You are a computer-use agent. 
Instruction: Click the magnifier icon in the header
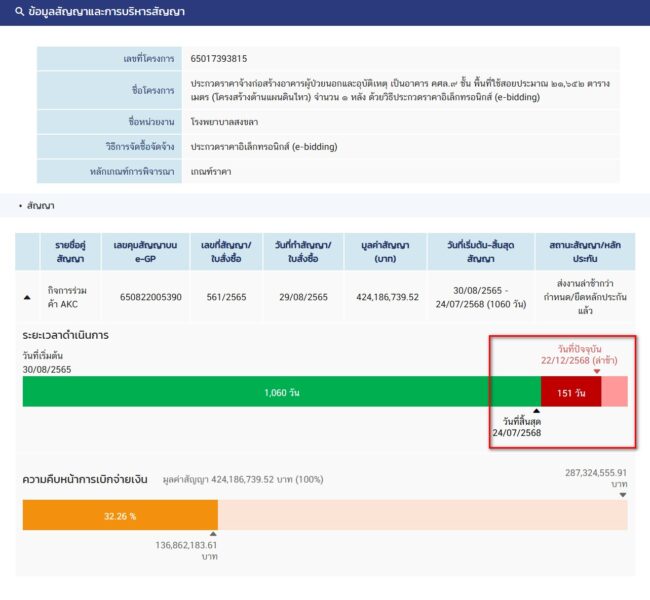pyautogui.click(x=20, y=12)
